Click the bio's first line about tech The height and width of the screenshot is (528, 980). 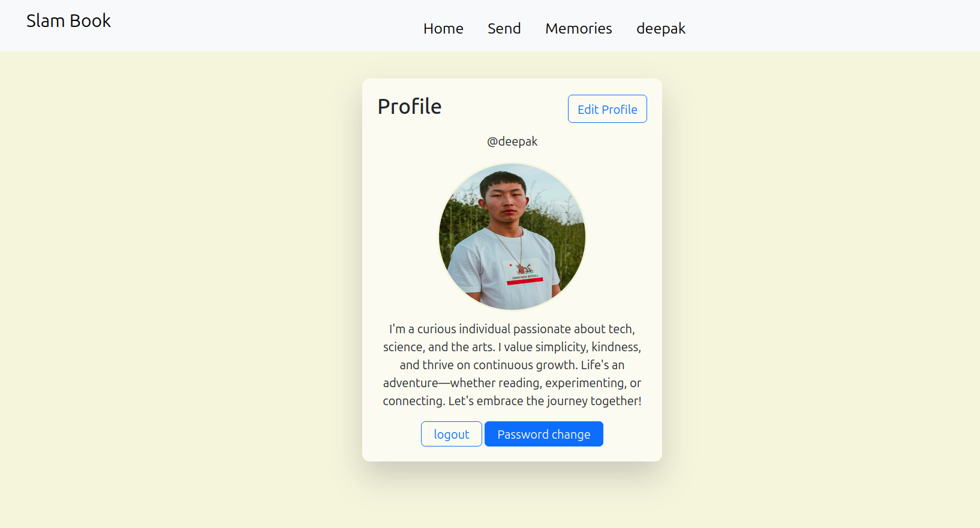pyautogui.click(x=512, y=329)
